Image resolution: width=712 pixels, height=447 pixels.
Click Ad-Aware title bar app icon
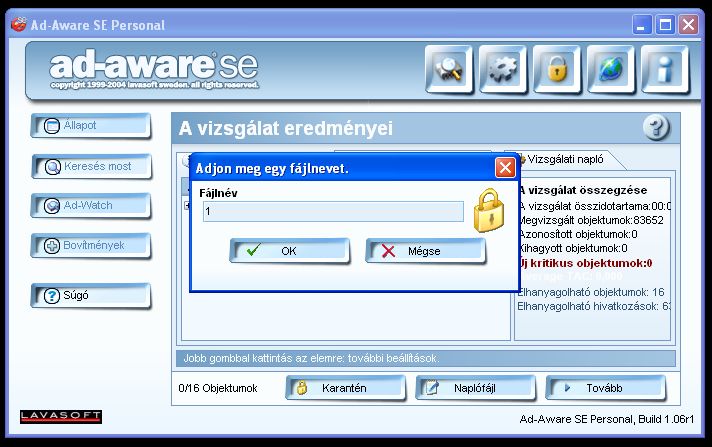pyautogui.click(x=19, y=24)
